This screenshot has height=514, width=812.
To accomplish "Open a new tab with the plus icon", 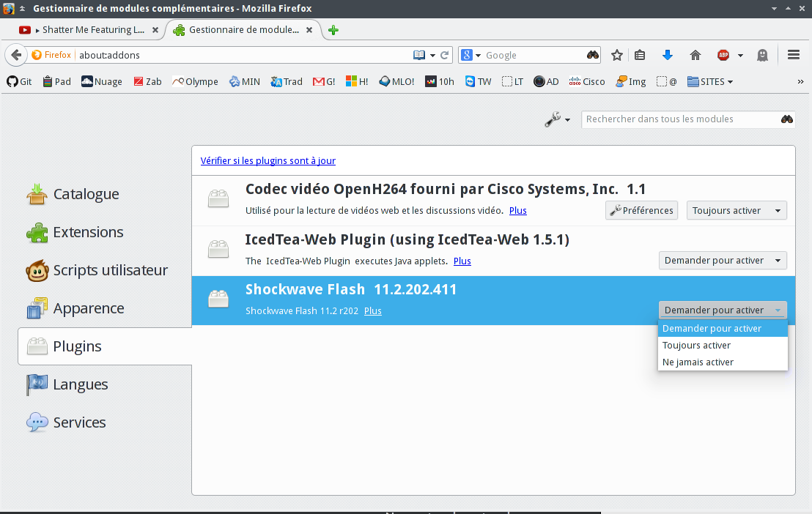I will coord(333,30).
